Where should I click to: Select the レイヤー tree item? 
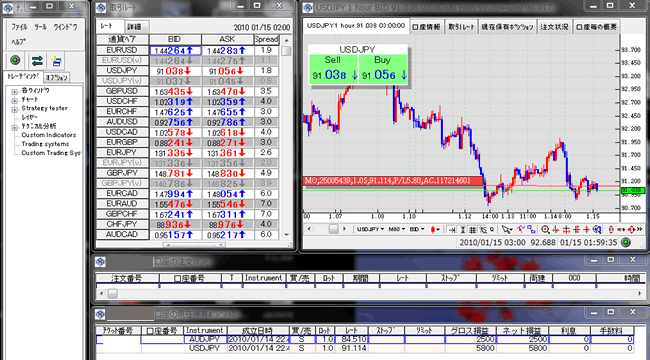(x=29, y=117)
